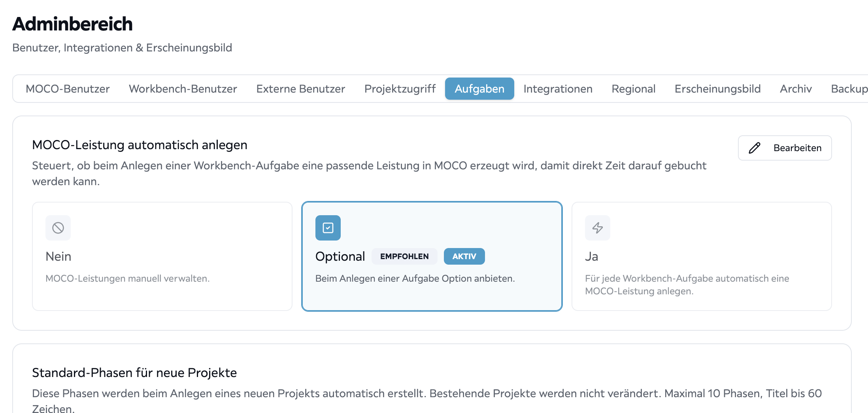Image resolution: width=868 pixels, height=413 pixels.
Task: Open the Externe Benutzer tab
Action: click(x=301, y=89)
